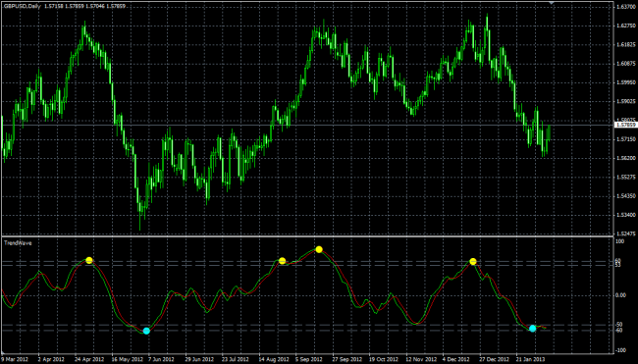638x364 pixels.
Task: Click the 1.57150 price axis label
Action: click(x=626, y=139)
